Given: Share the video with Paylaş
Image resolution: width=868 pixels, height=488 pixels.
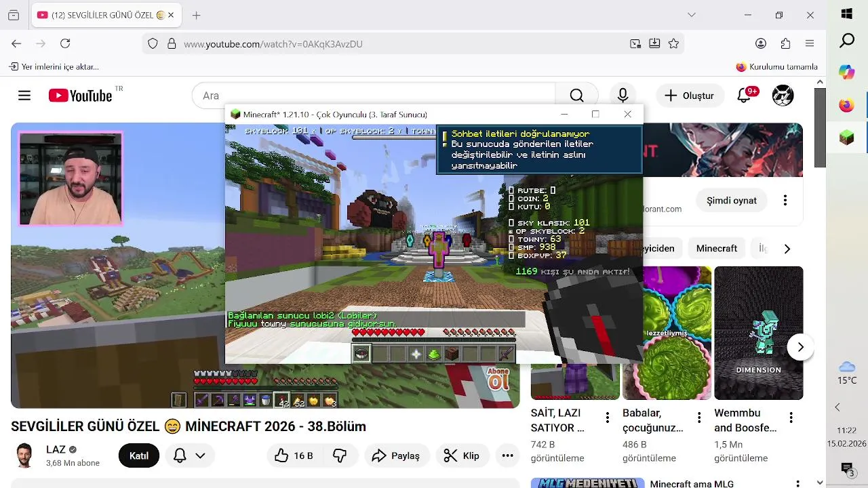Looking at the screenshot, I should 396,455.
